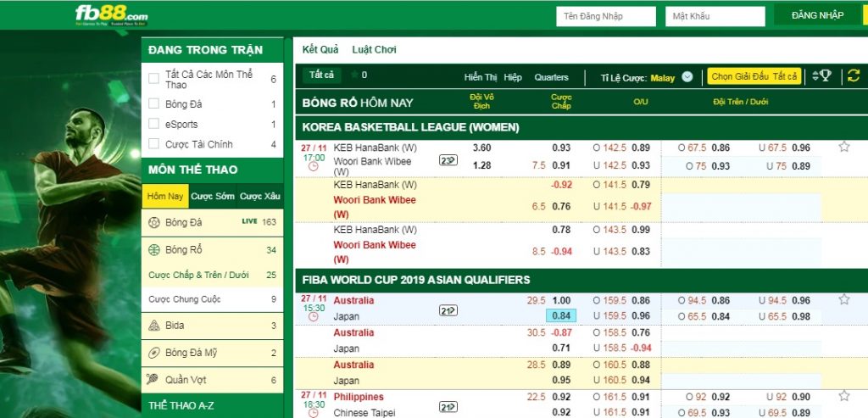This screenshot has width=868, height=418.
Task: Check the in-play Bóng Đá checkbox
Action: tap(154, 103)
